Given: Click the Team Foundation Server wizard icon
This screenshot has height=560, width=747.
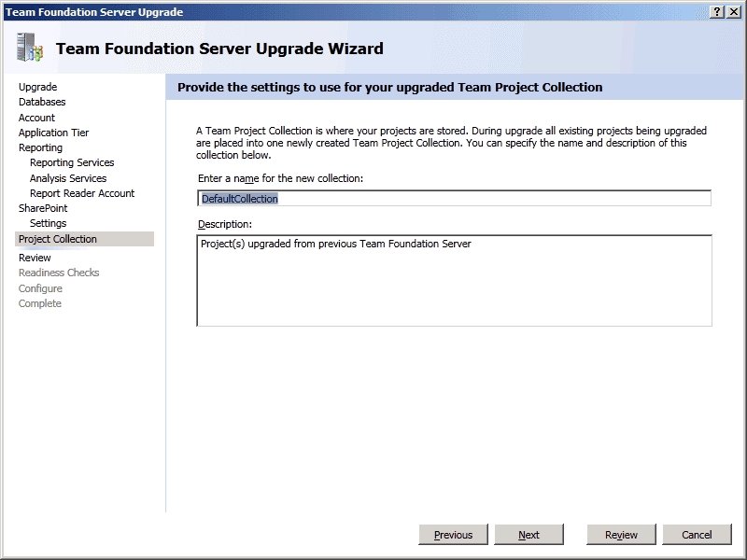Looking at the screenshot, I should (29, 48).
